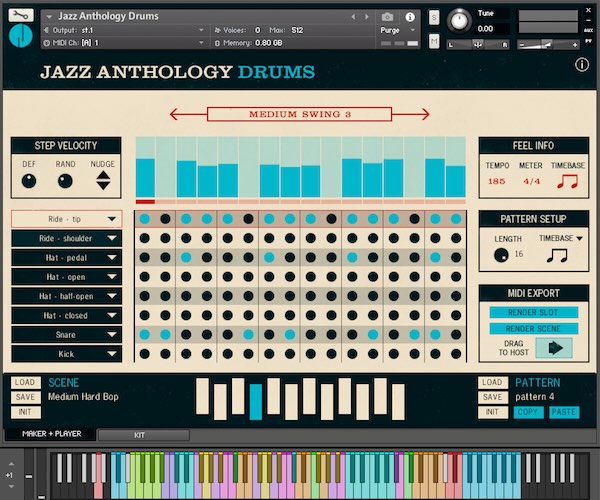
Task: Open the Kick dropdown
Action: coord(67,354)
